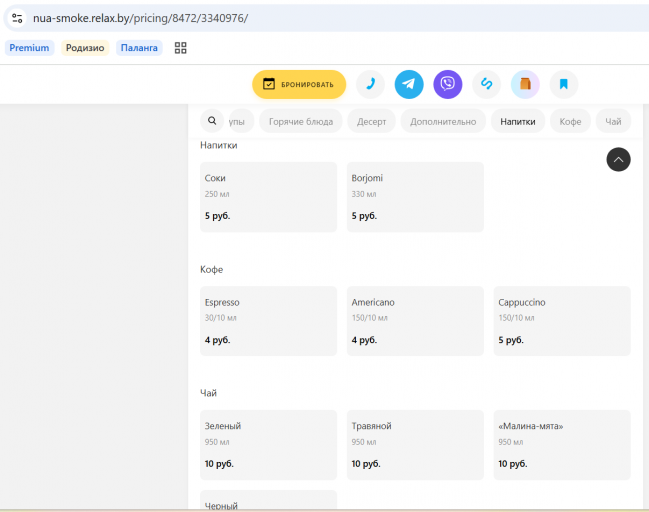
Task: Click the Americano price 4 руб.
Action: [x=364, y=340]
